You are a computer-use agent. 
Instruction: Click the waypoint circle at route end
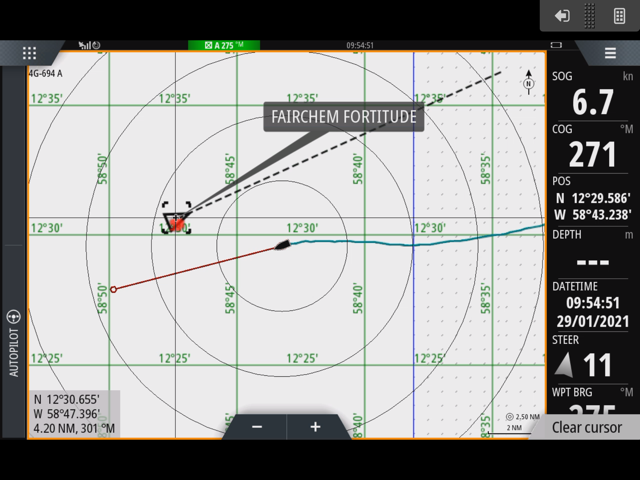coord(113,289)
